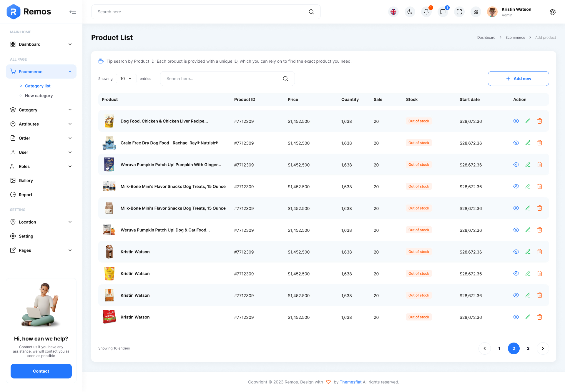Viewport: 565px width, 392px height.
Task: View details of Grain Free Dry Dog Food
Action: [x=516, y=143]
